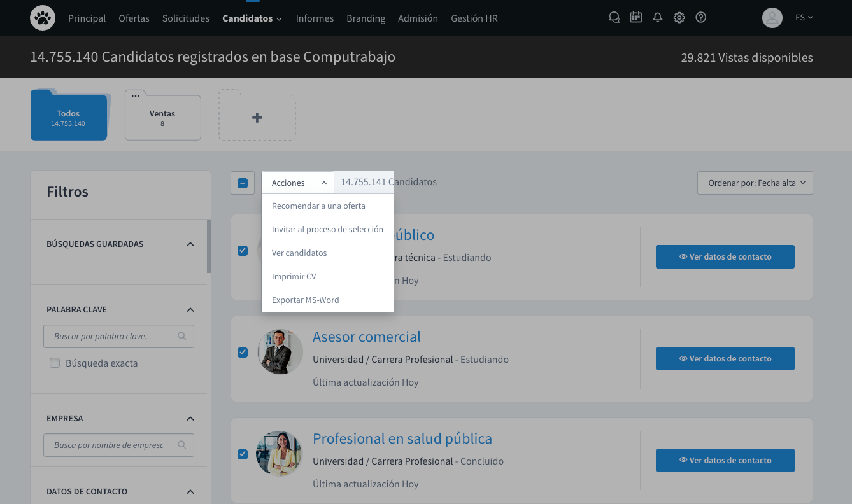Screen dimensions: 852x504
Task: Enable the Búsqueda exacta checkbox
Action: pyautogui.click(x=55, y=363)
